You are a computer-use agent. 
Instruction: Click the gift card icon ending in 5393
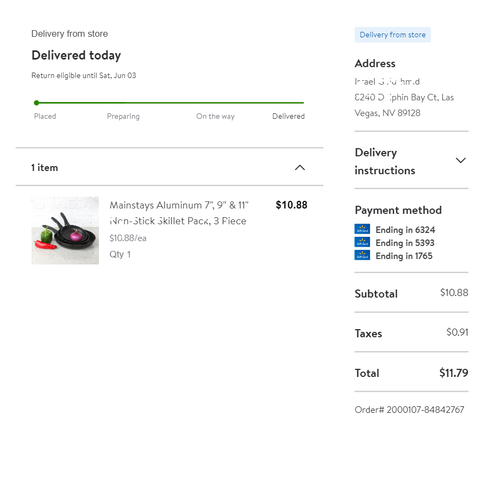[362, 242]
